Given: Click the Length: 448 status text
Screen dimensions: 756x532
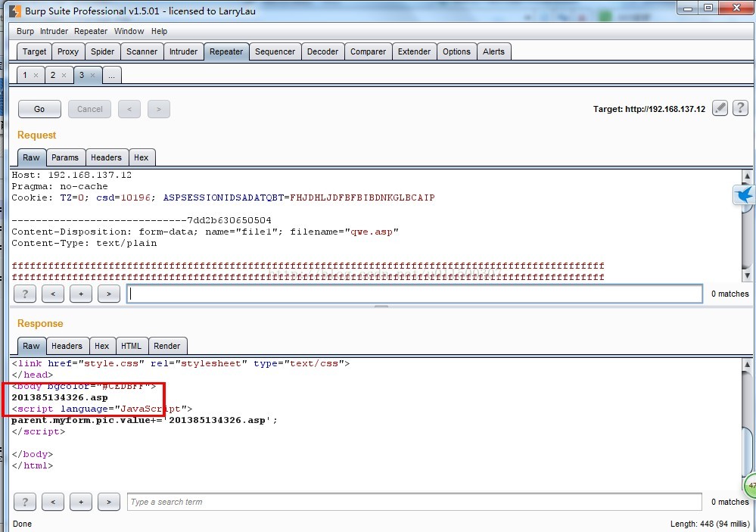Looking at the screenshot, I should point(710,524).
